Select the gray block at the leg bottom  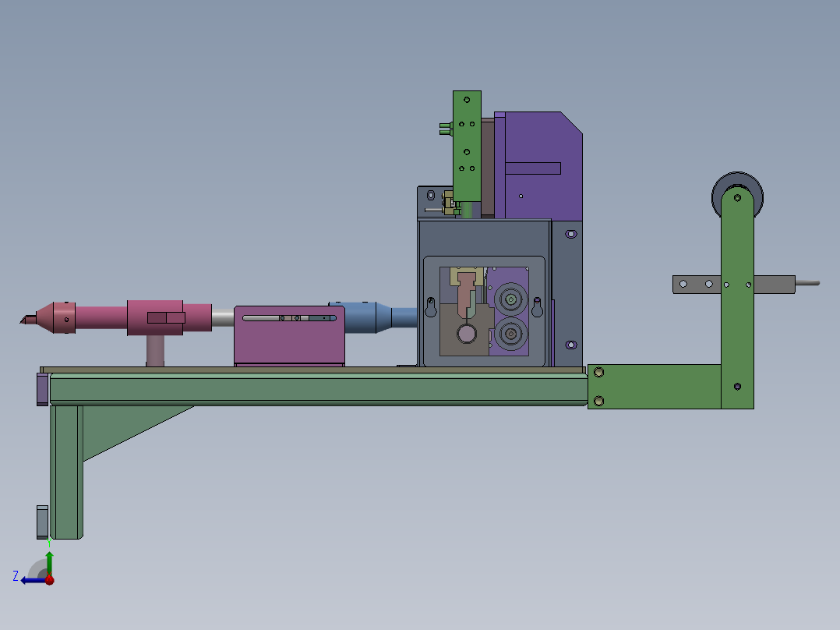(x=42, y=522)
